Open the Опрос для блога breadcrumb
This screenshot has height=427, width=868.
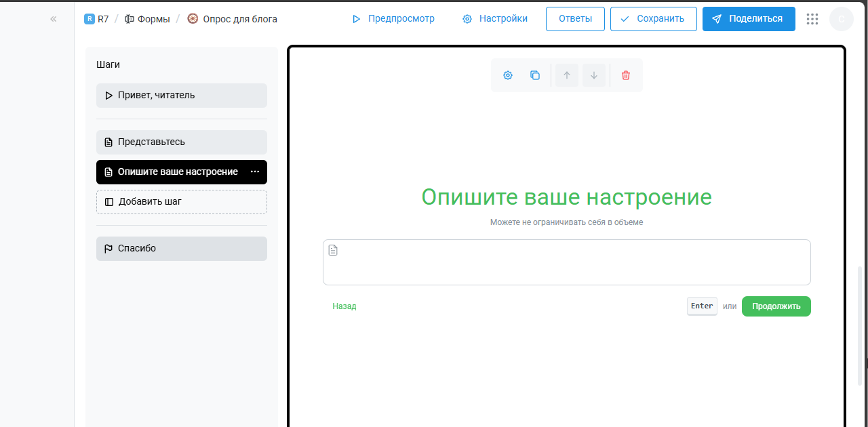pos(232,19)
